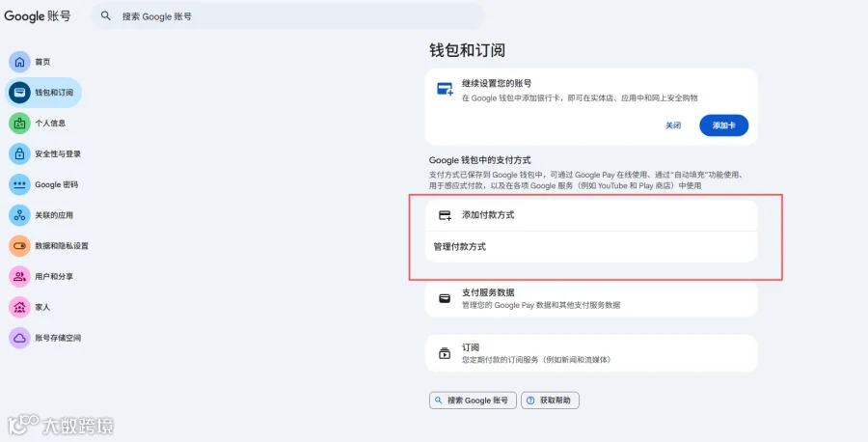This screenshot has height=442, width=868.
Task: Open 个人信息 in sidebar
Action: click(50, 123)
